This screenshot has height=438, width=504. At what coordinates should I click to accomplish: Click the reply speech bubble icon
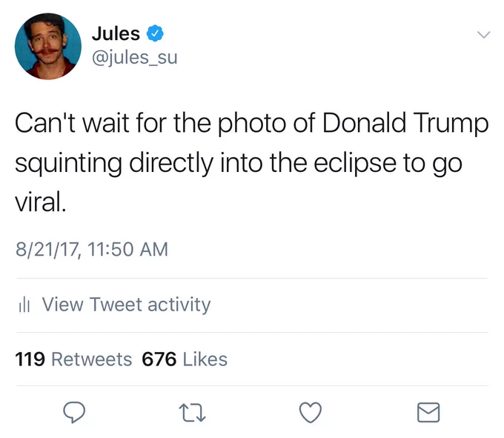[x=74, y=412]
